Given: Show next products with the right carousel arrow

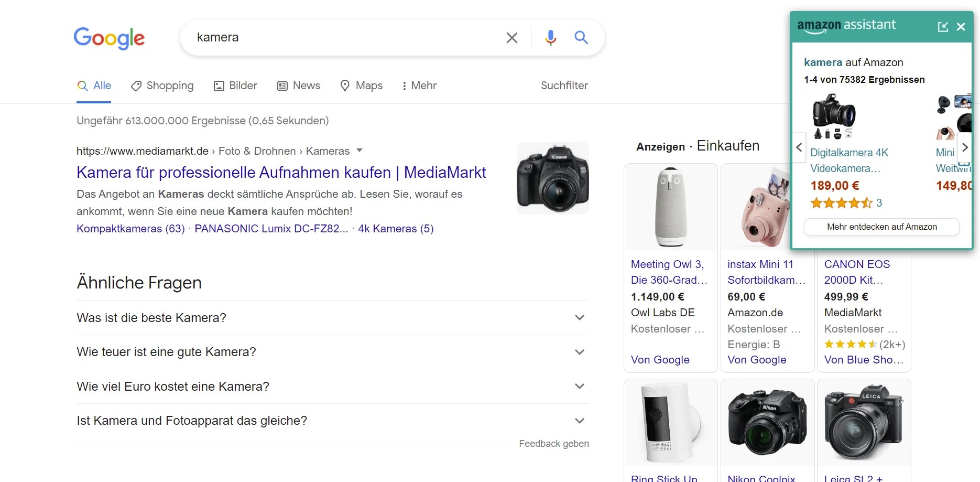Looking at the screenshot, I should tap(965, 147).
